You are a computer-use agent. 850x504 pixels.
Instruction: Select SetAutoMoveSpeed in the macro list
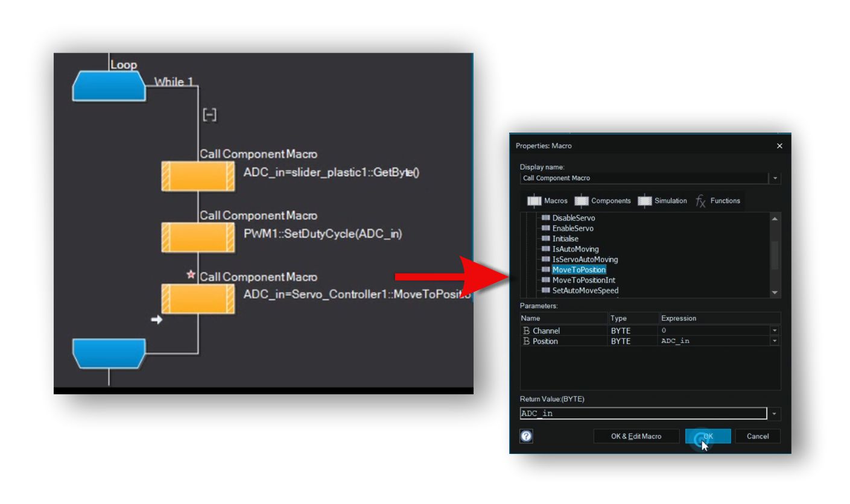click(x=585, y=291)
